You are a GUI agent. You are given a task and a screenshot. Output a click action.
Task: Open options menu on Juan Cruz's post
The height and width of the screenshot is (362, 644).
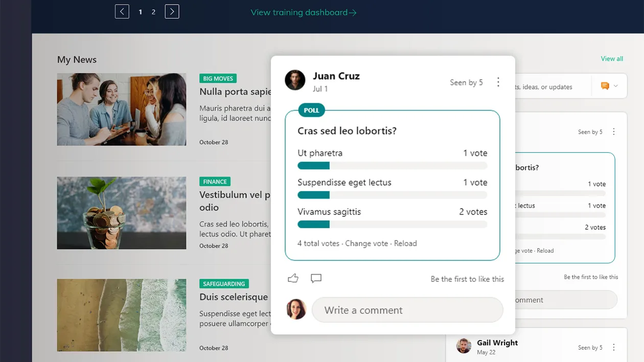(498, 82)
